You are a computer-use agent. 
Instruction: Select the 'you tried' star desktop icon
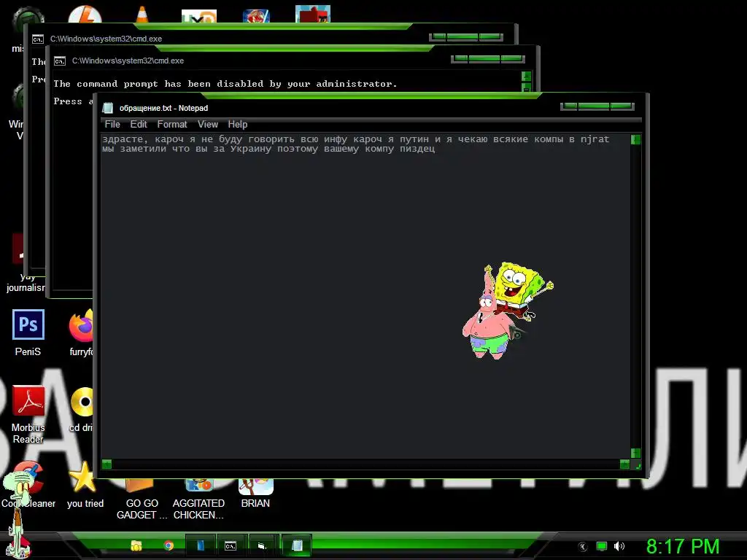point(85,485)
